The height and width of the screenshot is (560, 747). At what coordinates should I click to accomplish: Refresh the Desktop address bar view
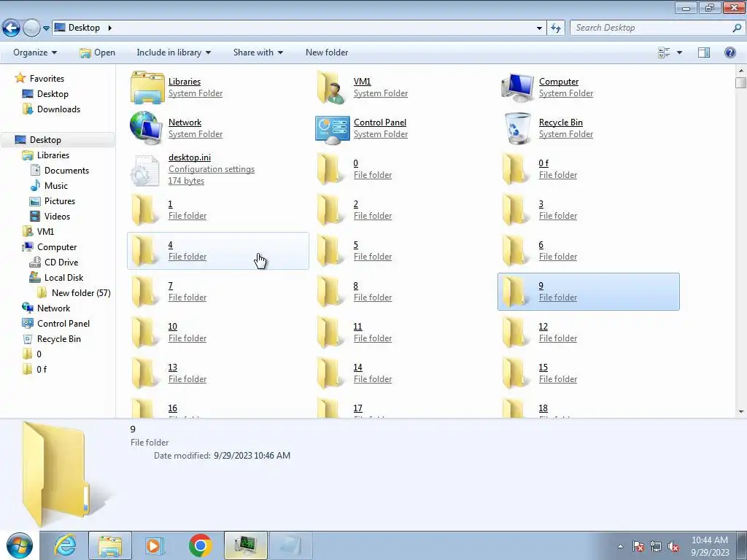pyautogui.click(x=555, y=28)
